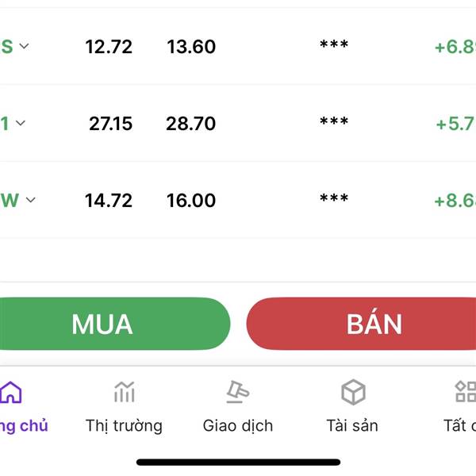The height and width of the screenshot is (476, 476).
Task: Open the Thị trường chart icon
Action: pos(125,392)
